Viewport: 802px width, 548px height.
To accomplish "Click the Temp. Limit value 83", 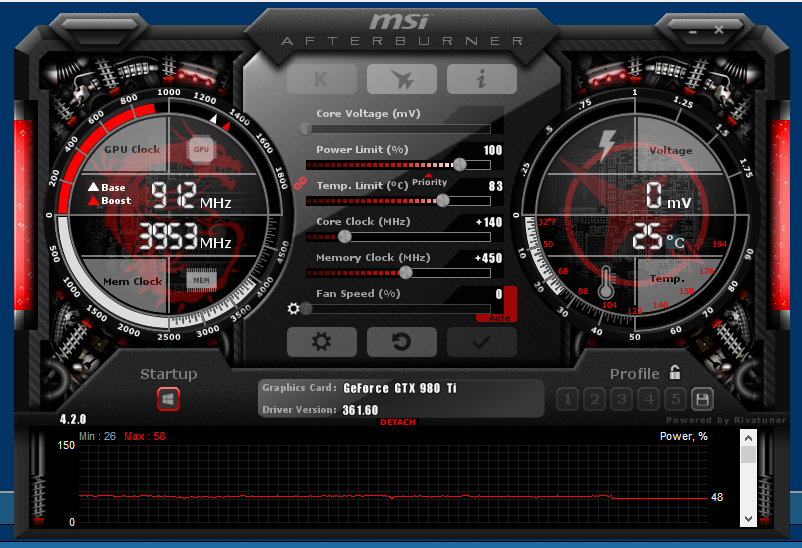I will point(495,186).
